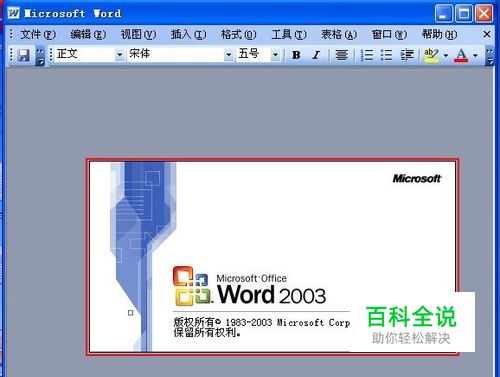Screen dimensions: 500x377
Task: Open the 帮助(H) menu
Action: (439, 34)
